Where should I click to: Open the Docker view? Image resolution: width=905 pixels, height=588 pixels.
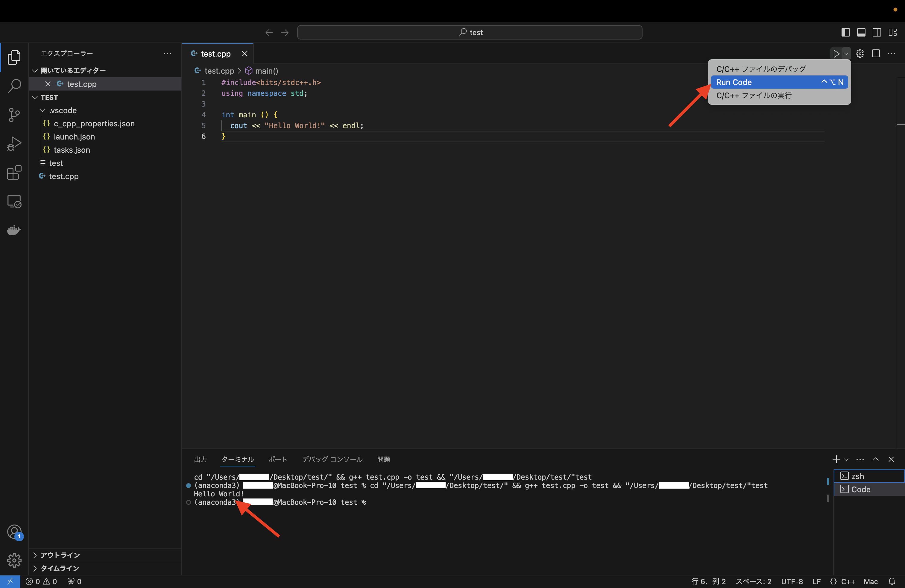coord(14,230)
